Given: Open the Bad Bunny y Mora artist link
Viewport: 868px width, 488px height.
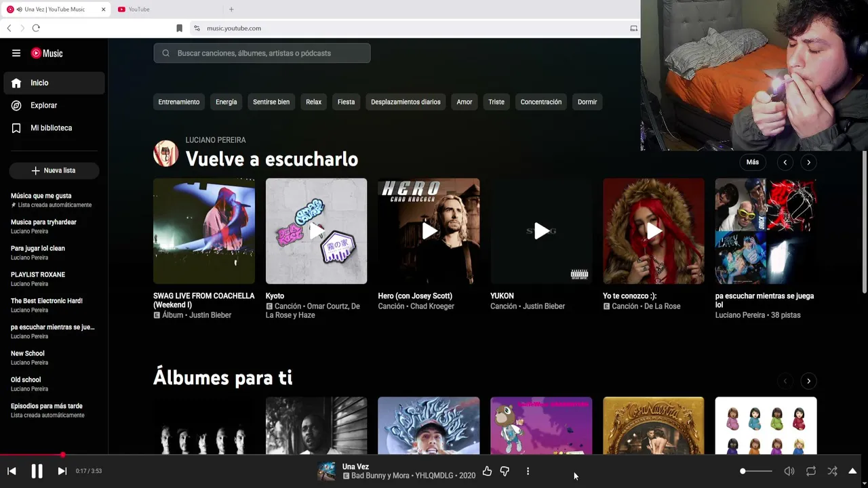Looking at the screenshot, I should click(380, 476).
